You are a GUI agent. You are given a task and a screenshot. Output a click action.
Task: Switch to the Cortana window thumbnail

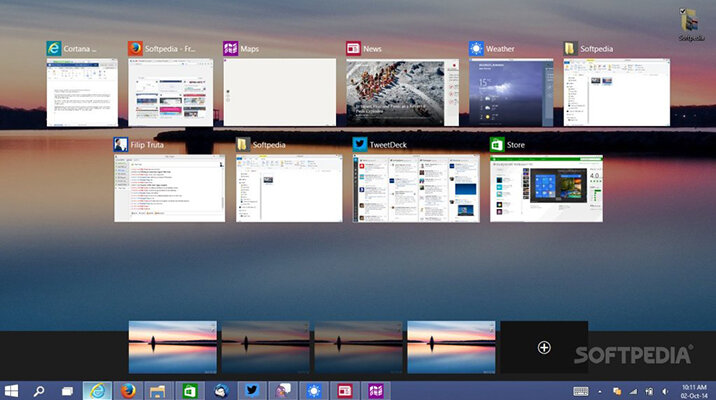point(82,92)
